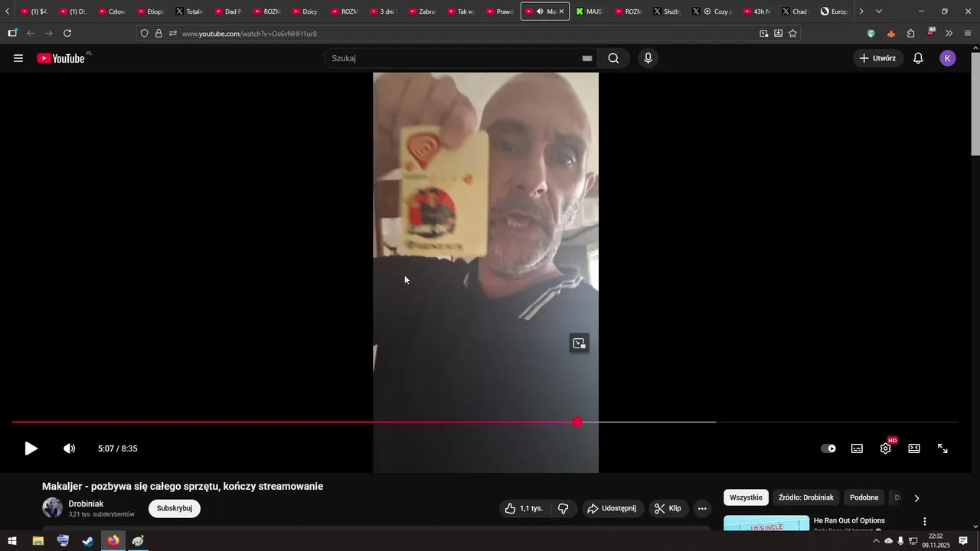Open Steam from the taskbar
The image size is (980, 551).
tap(88, 541)
